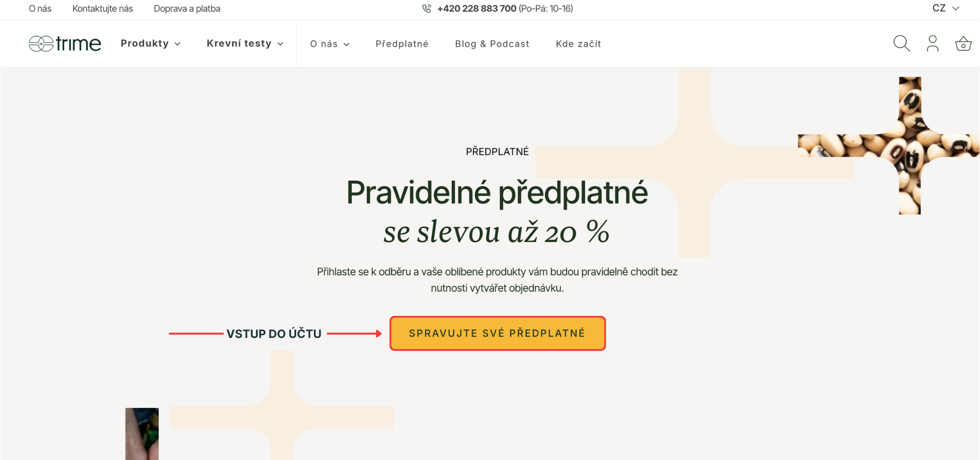980x460 pixels.
Task: Open the user account icon
Action: 933,44
